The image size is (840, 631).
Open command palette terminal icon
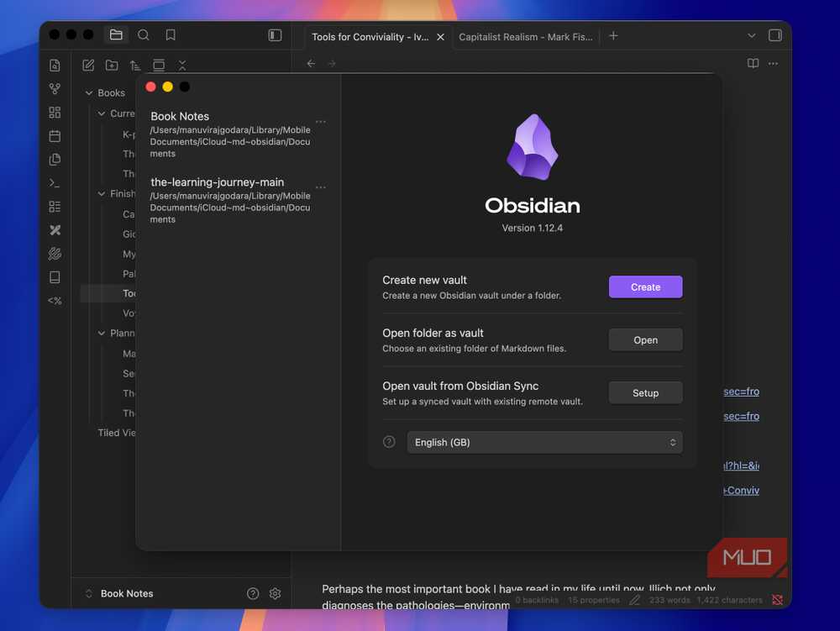[55, 183]
